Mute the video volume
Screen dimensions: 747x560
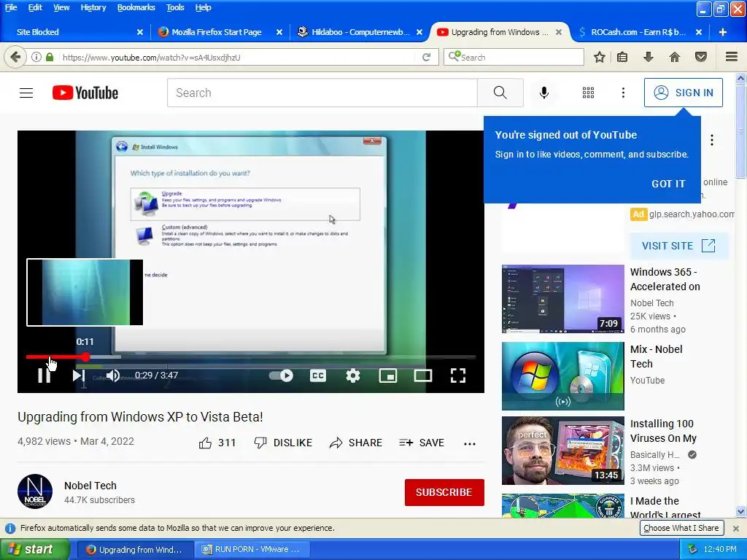[x=113, y=376]
